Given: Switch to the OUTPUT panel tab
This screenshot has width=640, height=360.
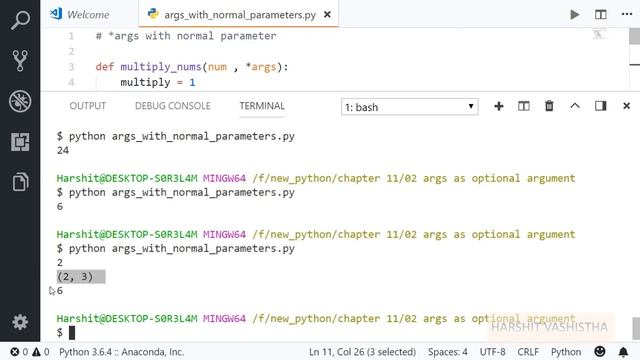Looking at the screenshot, I should click(x=87, y=106).
